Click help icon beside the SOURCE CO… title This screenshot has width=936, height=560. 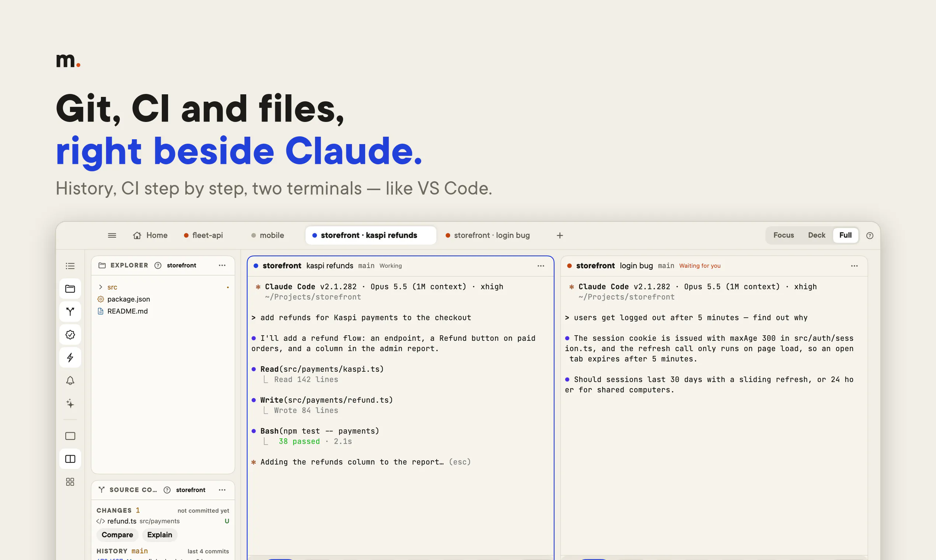pos(167,490)
